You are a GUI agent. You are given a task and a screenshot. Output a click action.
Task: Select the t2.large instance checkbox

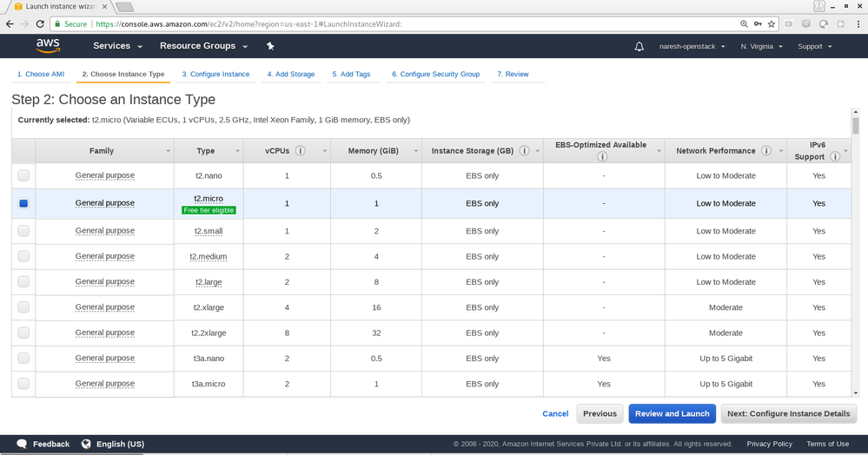pos(23,282)
